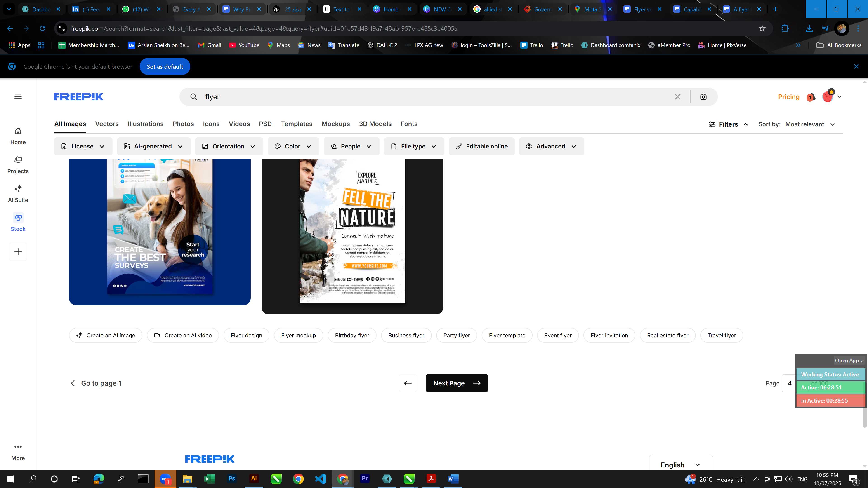Screen dimensions: 868x488
Task: Open the File type filter dropdown
Action: pyautogui.click(x=414, y=146)
